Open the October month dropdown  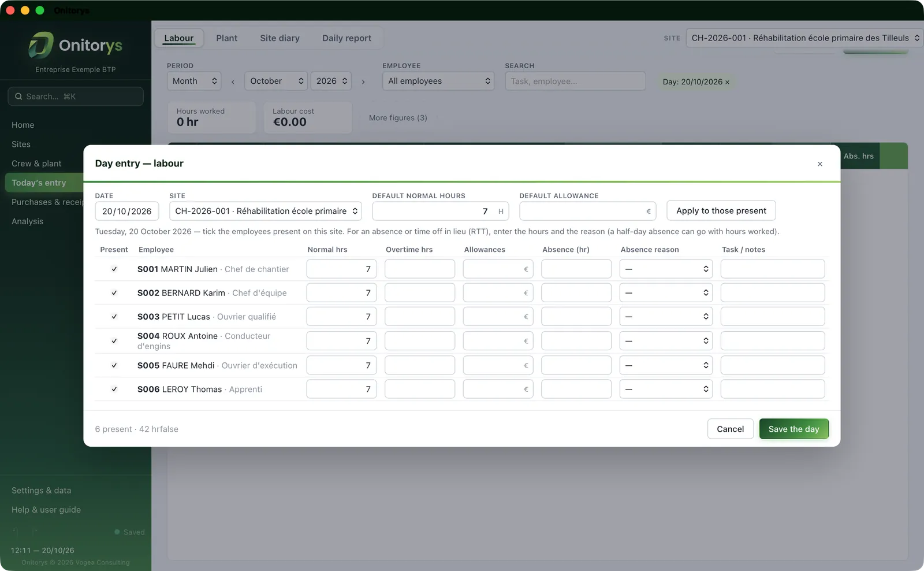coord(276,81)
